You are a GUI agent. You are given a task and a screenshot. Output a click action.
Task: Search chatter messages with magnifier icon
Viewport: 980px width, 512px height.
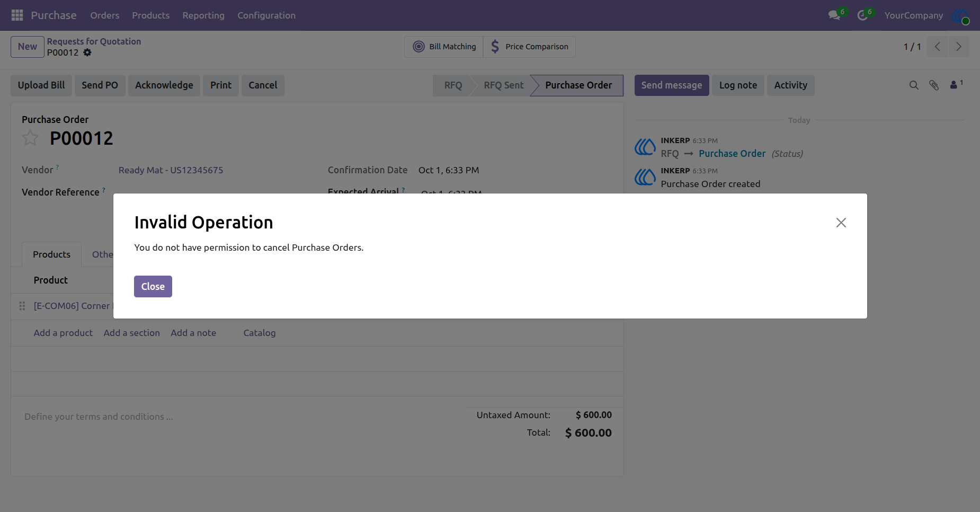pyautogui.click(x=914, y=85)
